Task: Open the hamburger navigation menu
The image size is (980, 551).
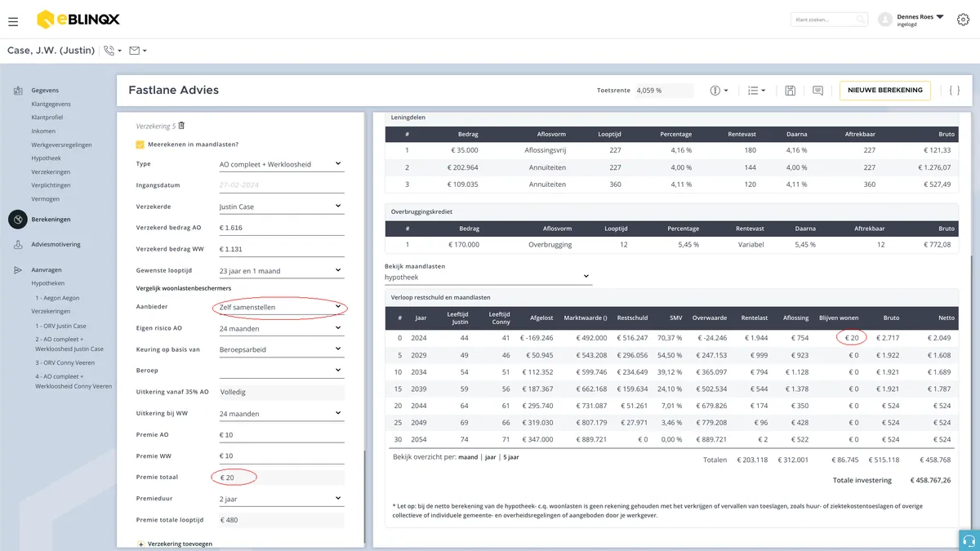Action: [x=13, y=20]
